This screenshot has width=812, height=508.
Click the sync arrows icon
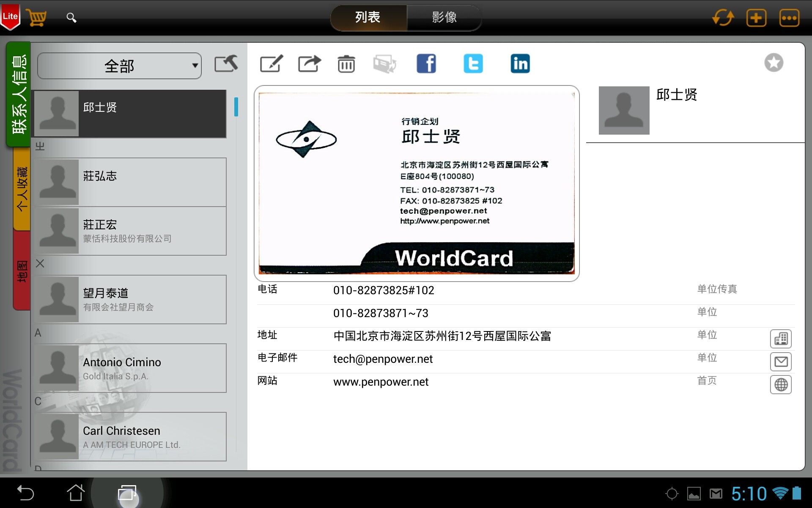(x=723, y=18)
